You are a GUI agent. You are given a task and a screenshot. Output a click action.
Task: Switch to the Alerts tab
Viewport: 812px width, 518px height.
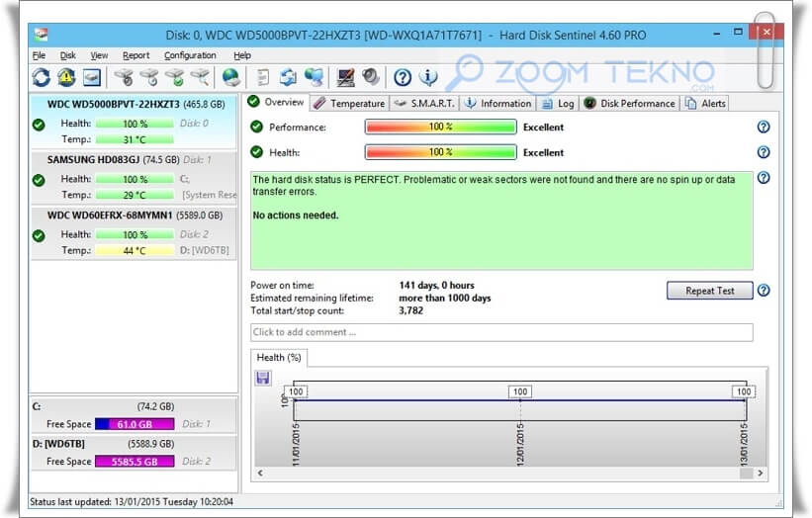click(x=705, y=104)
